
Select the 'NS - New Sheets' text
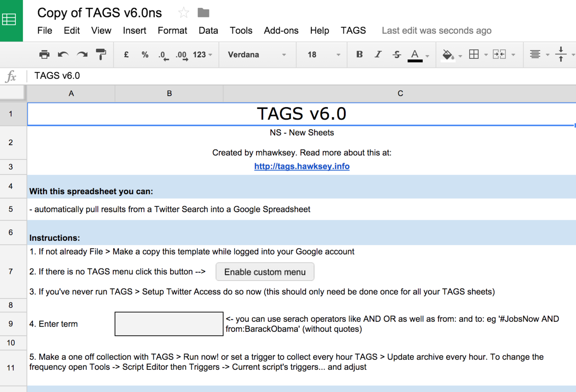(x=302, y=133)
